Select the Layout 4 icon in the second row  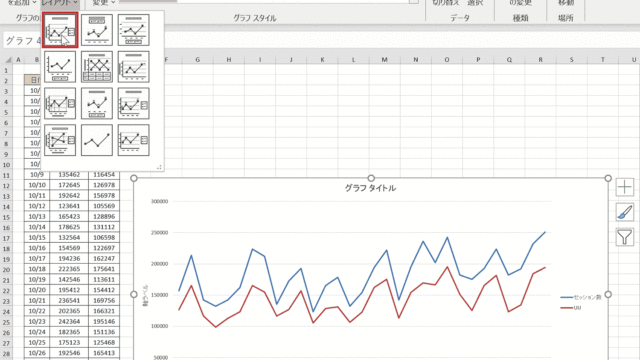point(60,67)
